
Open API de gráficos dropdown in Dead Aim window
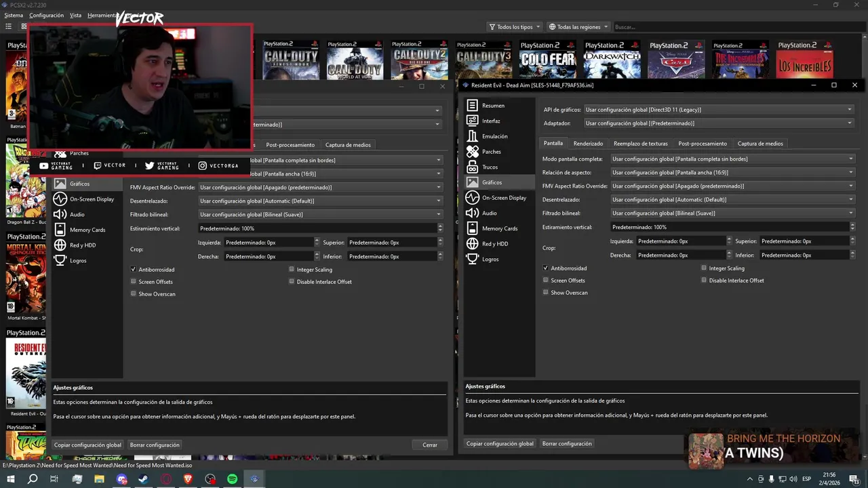[x=718, y=109]
